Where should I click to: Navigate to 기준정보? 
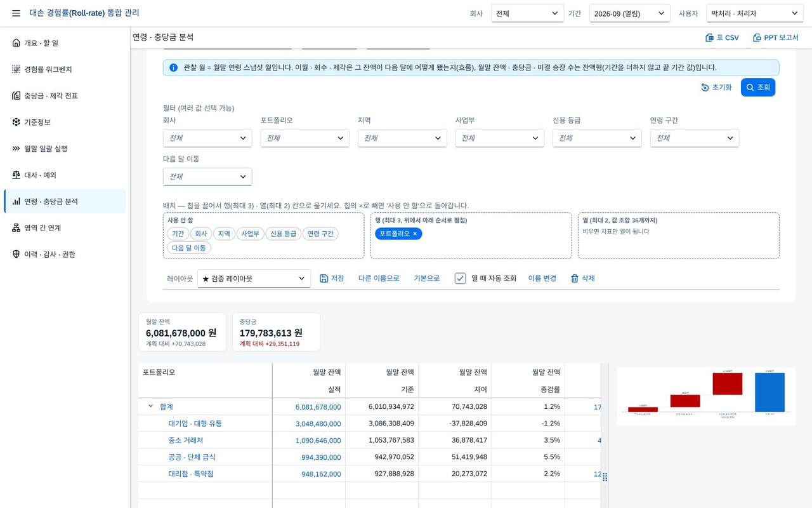[x=65, y=122]
